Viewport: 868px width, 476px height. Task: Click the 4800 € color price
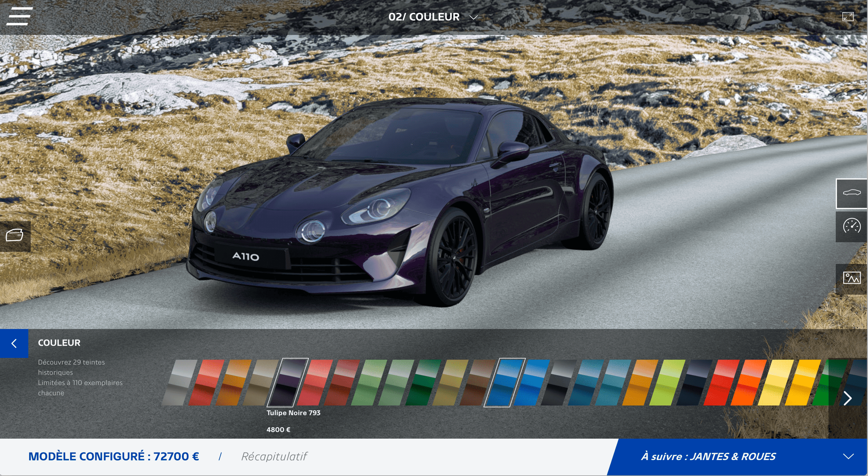pyautogui.click(x=278, y=430)
